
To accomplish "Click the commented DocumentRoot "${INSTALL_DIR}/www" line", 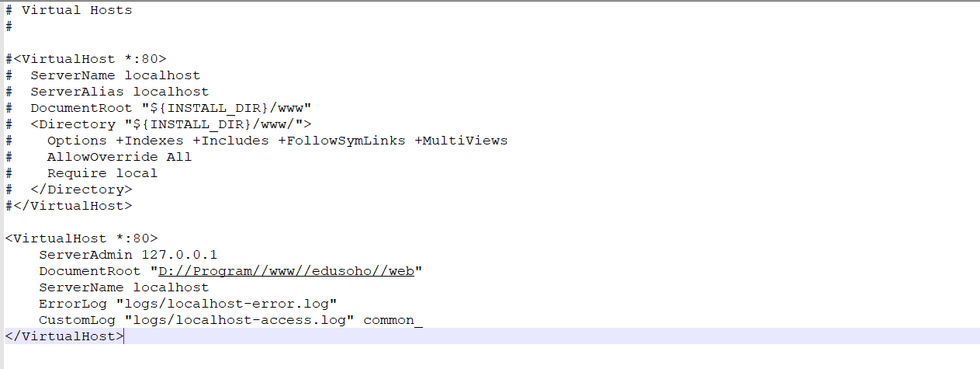I will pos(171,108).
